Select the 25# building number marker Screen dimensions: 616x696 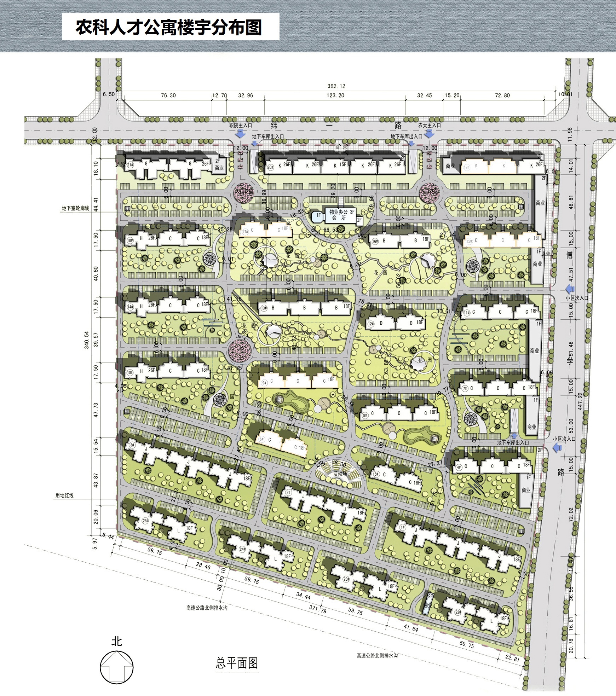tap(145, 521)
